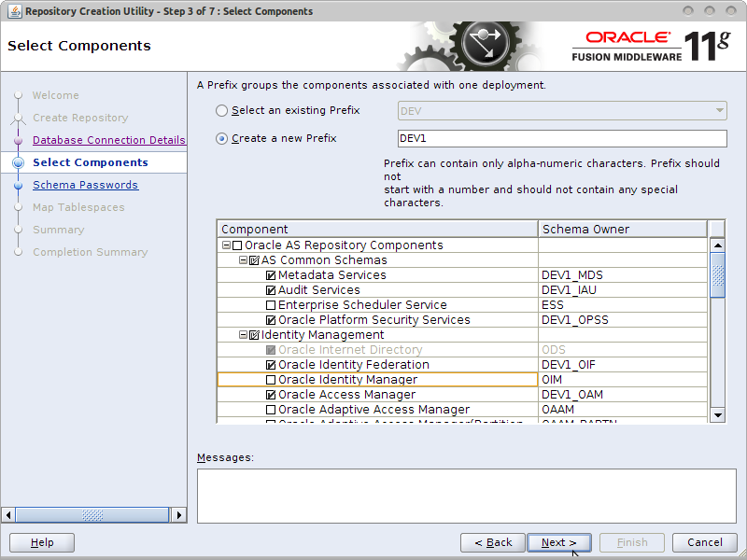
Task: Click the Next button
Action: 559,542
